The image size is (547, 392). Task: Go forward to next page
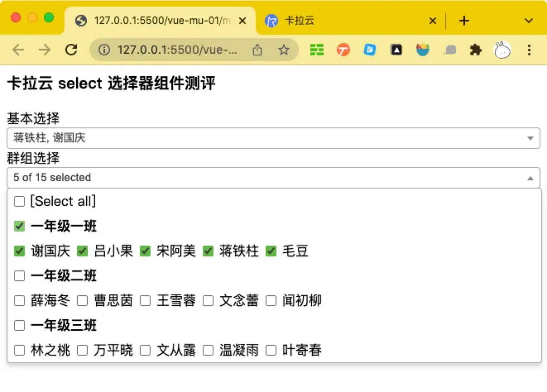pos(44,50)
